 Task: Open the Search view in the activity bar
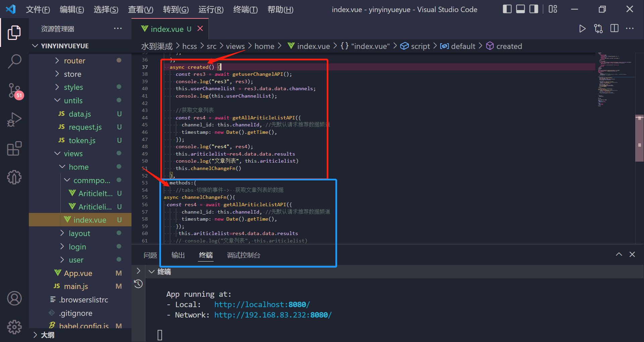[14, 62]
